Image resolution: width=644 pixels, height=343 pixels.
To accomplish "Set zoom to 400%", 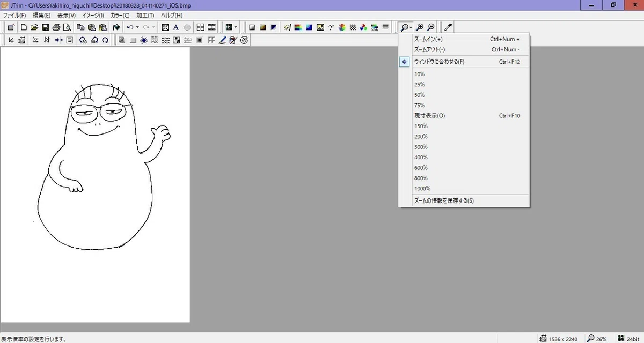I will pyautogui.click(x=464, y=157).
